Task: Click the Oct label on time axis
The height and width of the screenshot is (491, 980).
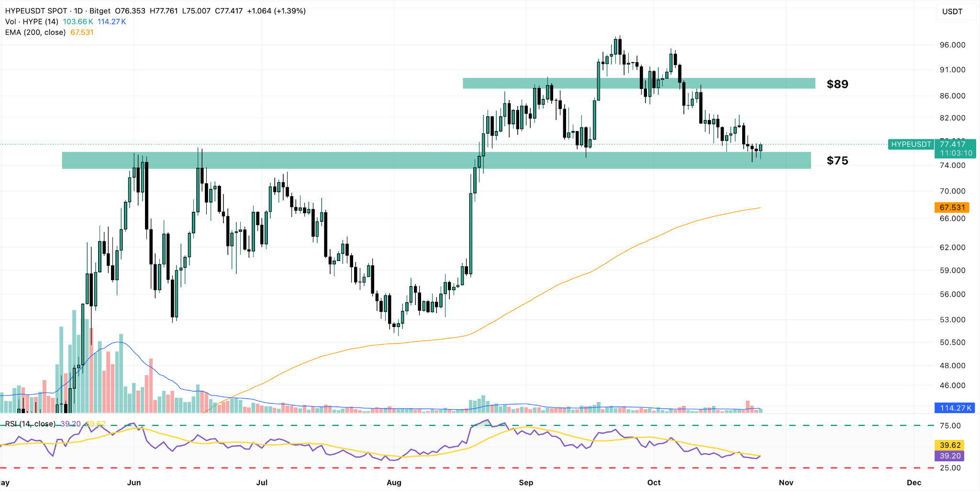Action: [654, 482]
